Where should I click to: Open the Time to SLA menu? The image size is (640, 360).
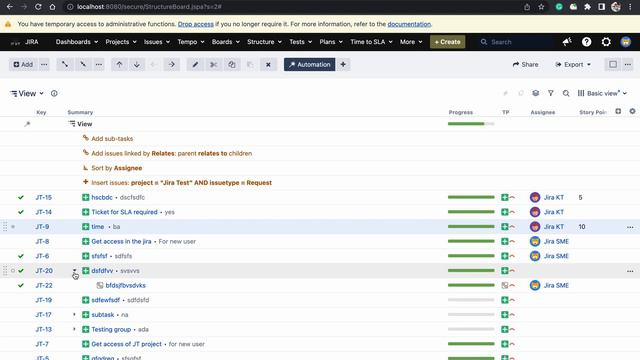tap(371, 42)
